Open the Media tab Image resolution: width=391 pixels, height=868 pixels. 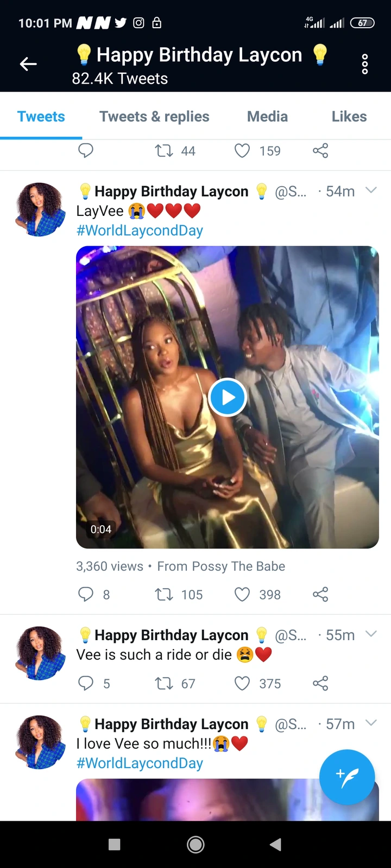click(x=267, y=117)
